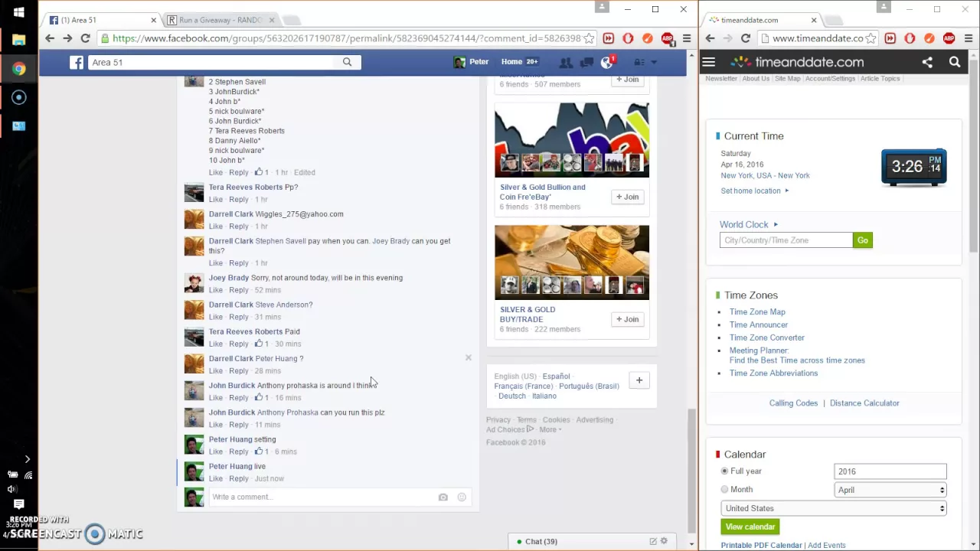Open the Windows action center icon

pyautogui.click(x=19, y=504)
